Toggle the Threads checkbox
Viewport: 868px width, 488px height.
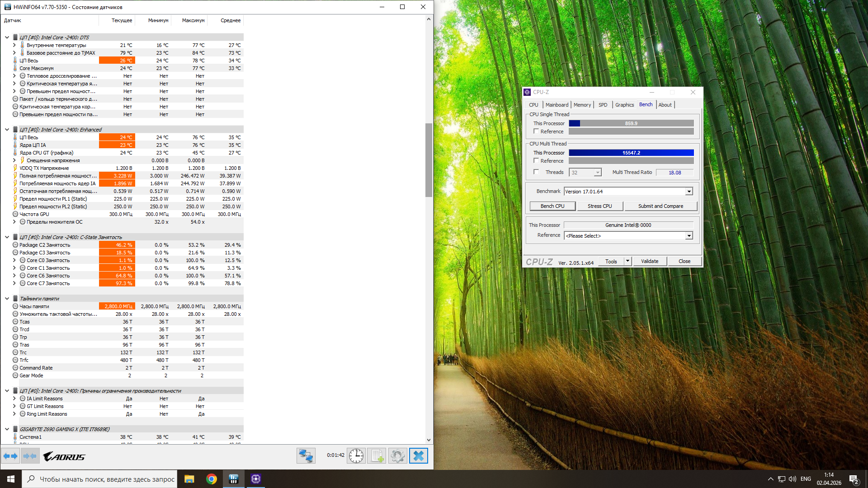[536, 172]
